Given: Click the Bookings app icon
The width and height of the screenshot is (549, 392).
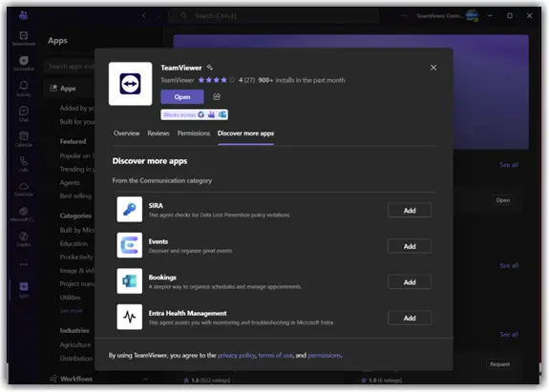Looking at the screenshot, I should tap(130, 280).
